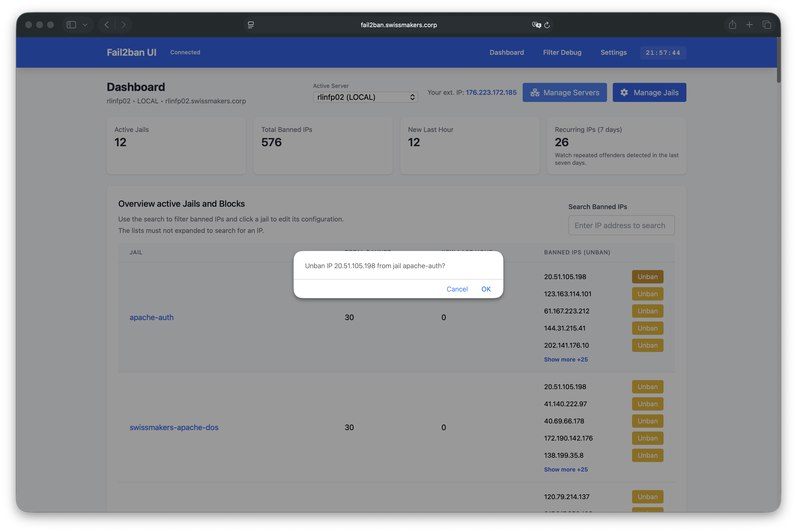
Task: Click the Search Banned IPs field
Action: coord(621,225)
